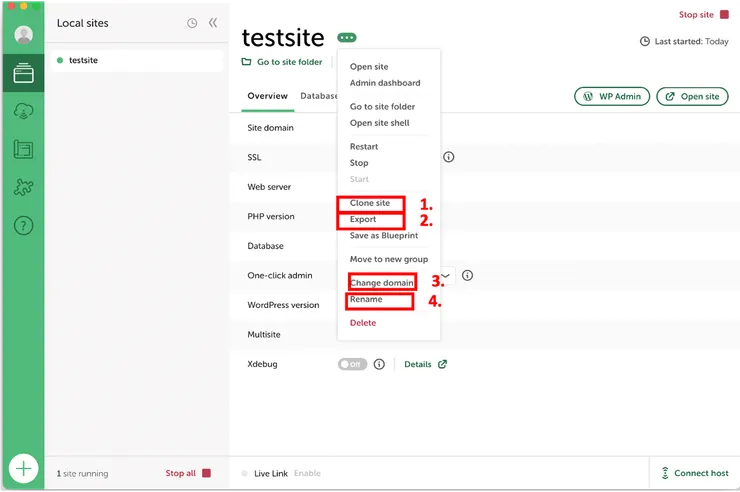Viewport: 740px width, 492px height.
Task: Select the Local sites sidebar icon
Action: click(x=23, y=73)
